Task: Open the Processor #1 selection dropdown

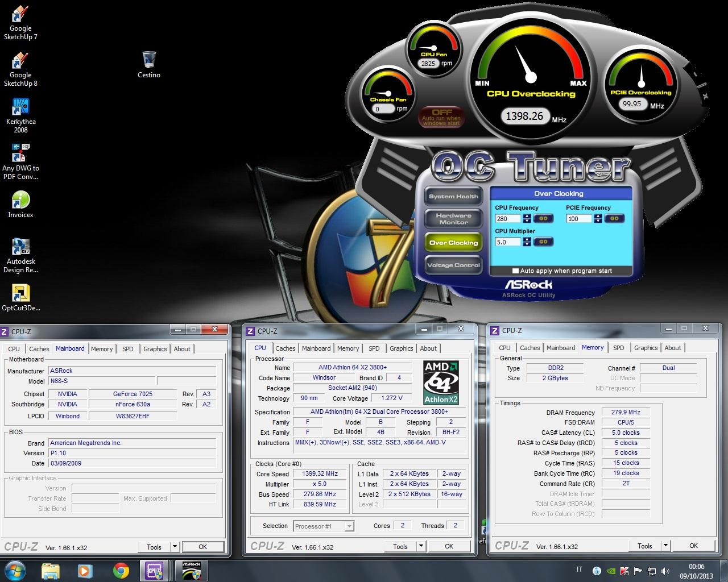Action: coord(324,526)
